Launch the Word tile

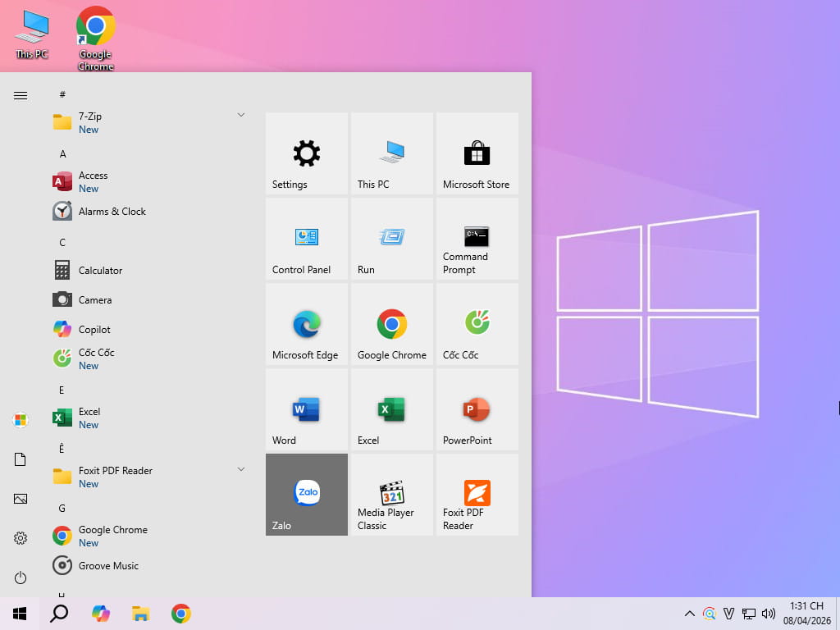click(x=307, y=409)
